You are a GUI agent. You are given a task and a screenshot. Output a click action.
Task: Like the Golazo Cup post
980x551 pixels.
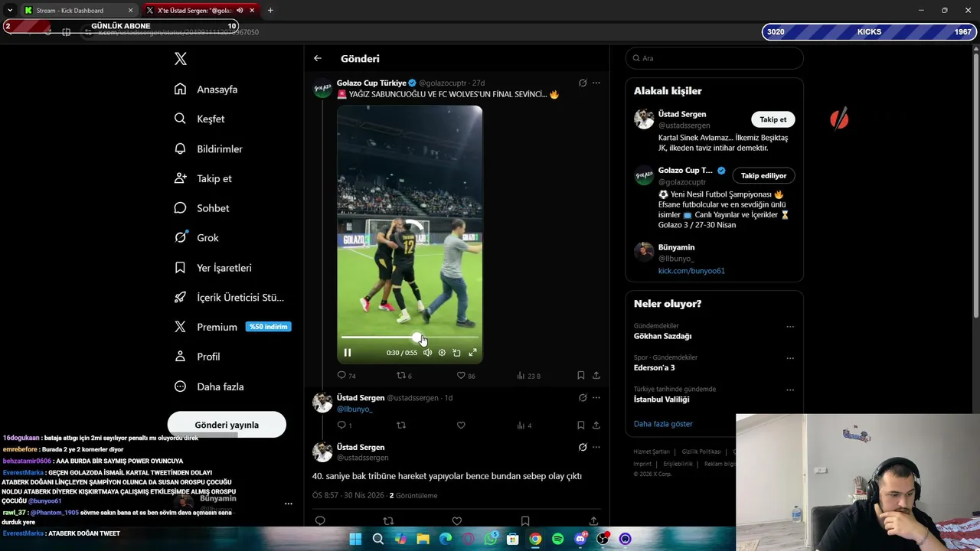click(x=465, y=376)
